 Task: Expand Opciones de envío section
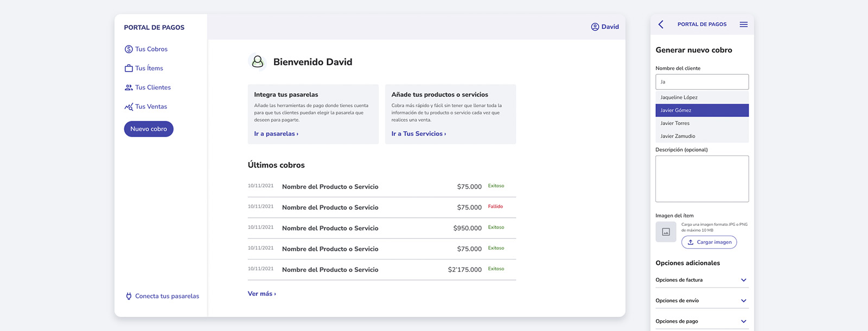point(743,301)
